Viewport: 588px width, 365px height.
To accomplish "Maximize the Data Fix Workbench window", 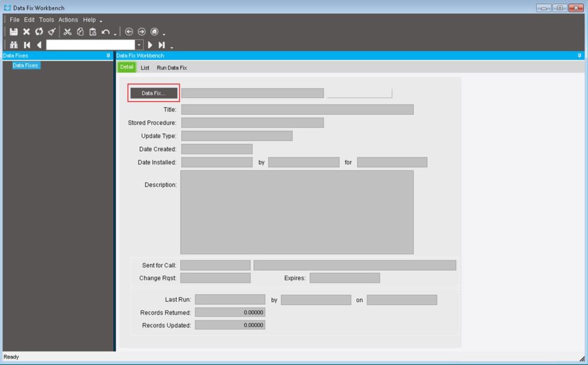I will coord(560,8).
